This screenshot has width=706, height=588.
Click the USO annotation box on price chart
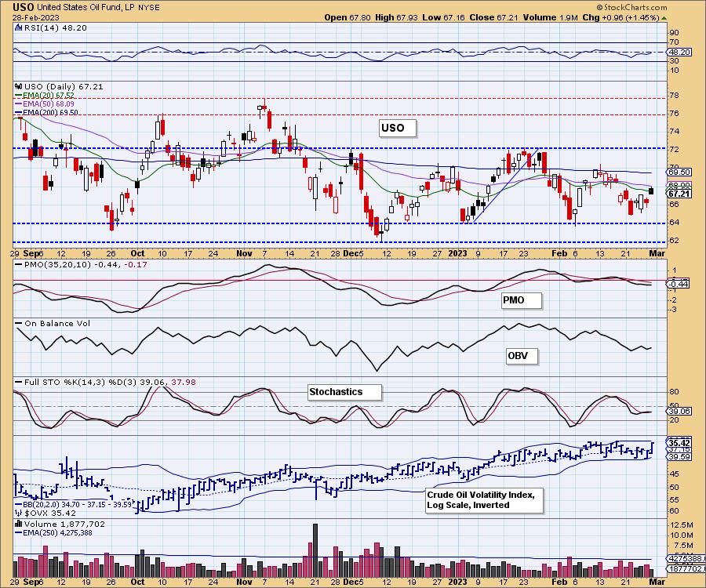397,129
